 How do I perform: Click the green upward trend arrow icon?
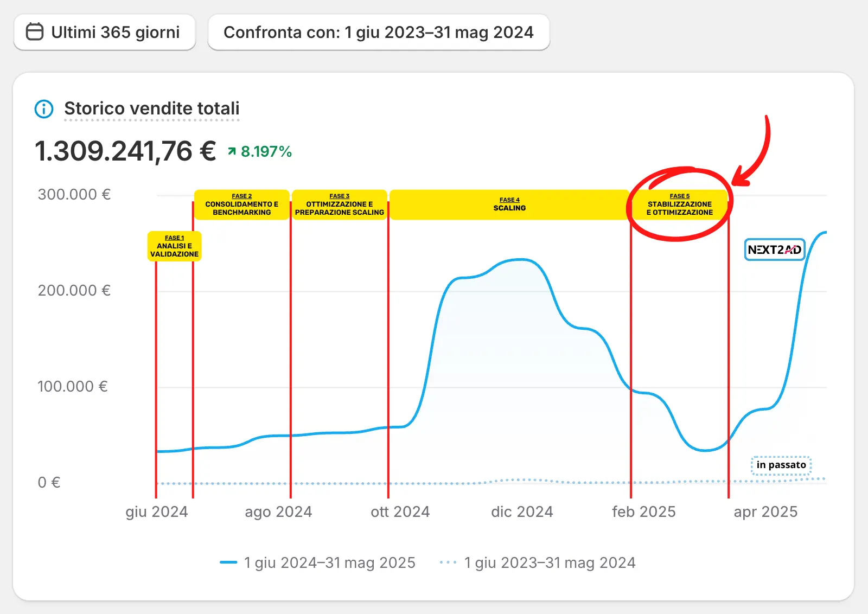pos(232,152)
